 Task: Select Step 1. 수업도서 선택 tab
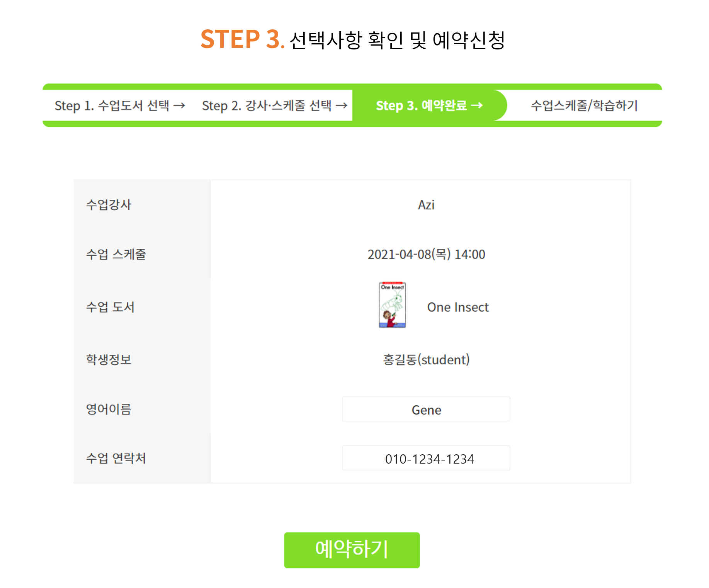tap(120, 105)
